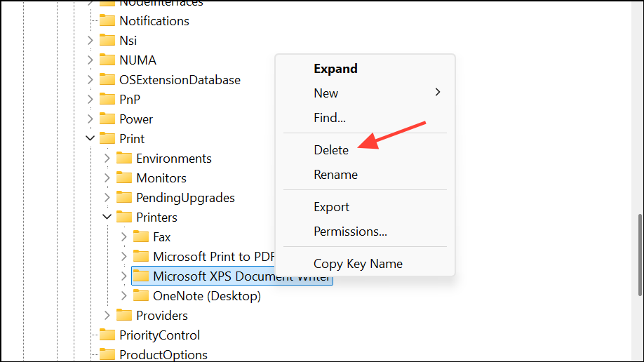Viewport: 644px width, 362px height.
Task: Choose Rename from the context menu
Action: [x=335, y=175]
